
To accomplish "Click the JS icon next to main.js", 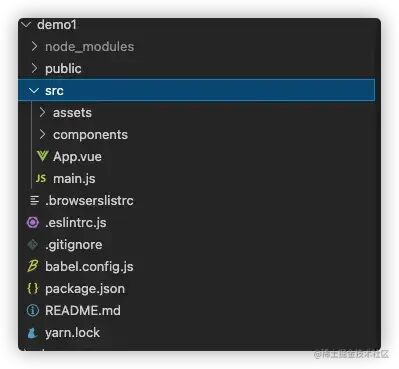I will click(41, 178).
